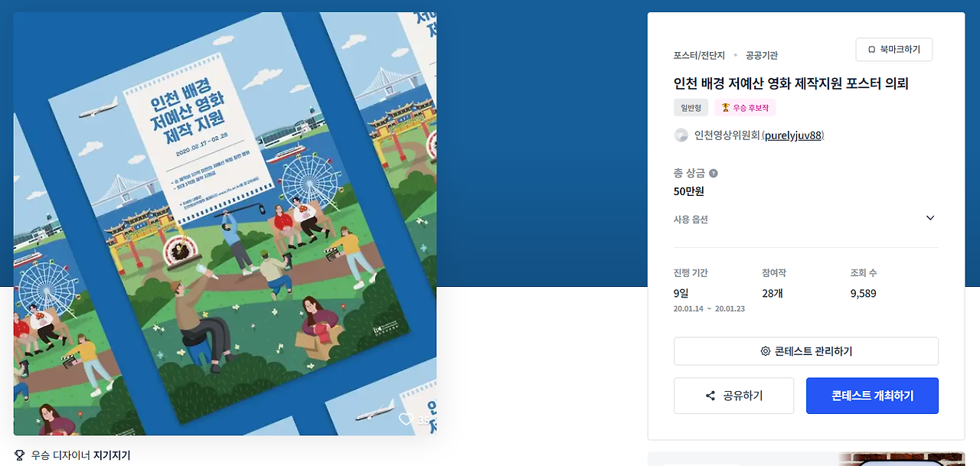Screen dimensions: 980x466
Task: Click the share icon in 공유하기 button
Action: tap(710, 396)
